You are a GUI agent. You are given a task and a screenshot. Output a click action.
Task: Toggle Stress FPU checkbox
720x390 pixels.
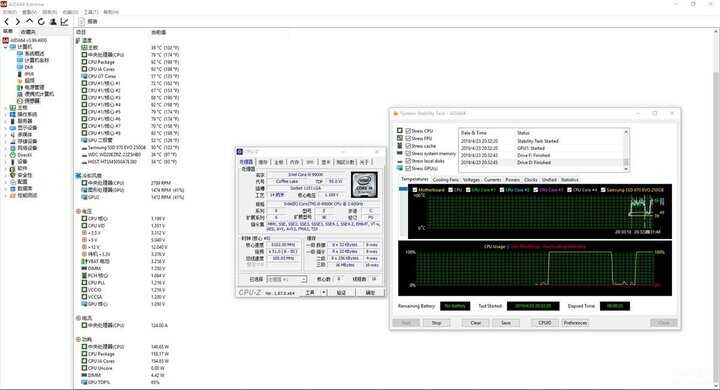(408, 138)
